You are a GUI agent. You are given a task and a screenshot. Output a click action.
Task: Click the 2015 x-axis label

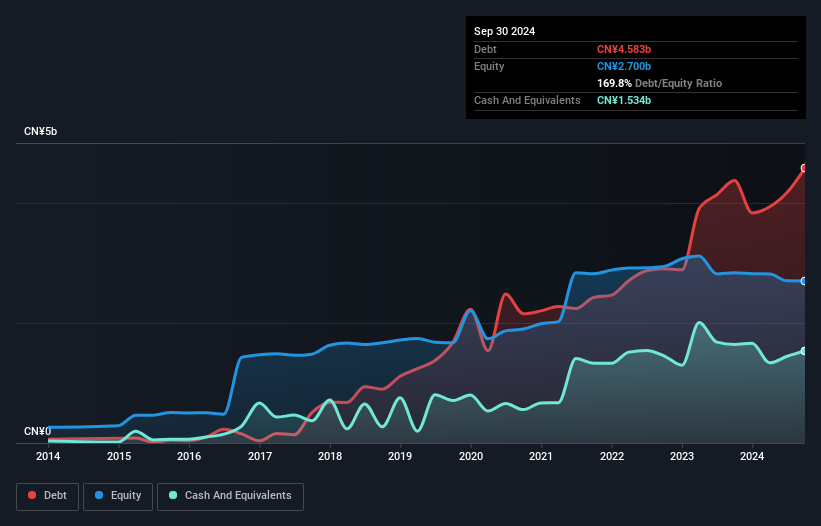tap(119, 456)
